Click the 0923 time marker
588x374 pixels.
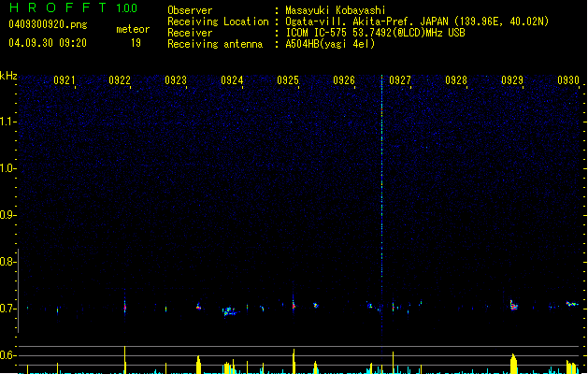pyautogui.click(x=176, y=80)
